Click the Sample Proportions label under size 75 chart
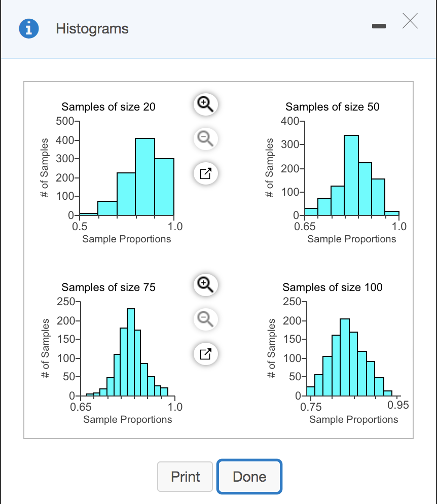This screenshot has height=504, width=437. click(127, 420)
